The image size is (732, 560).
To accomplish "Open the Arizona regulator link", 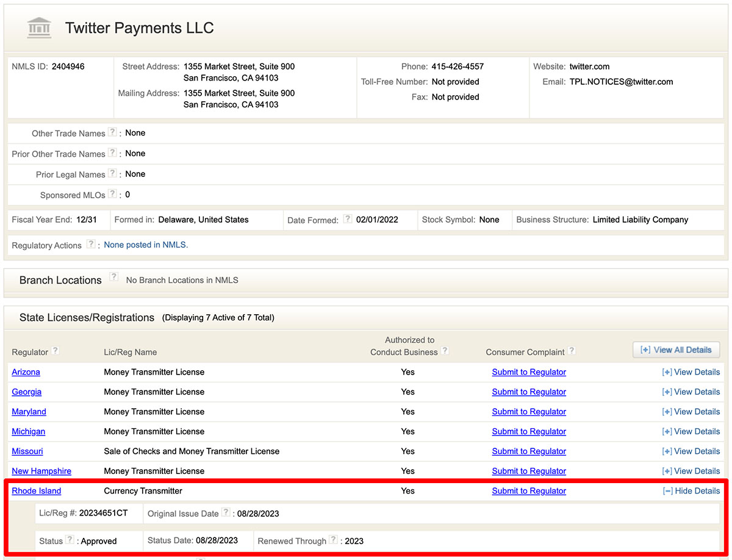I will click(x=26, y=372).
